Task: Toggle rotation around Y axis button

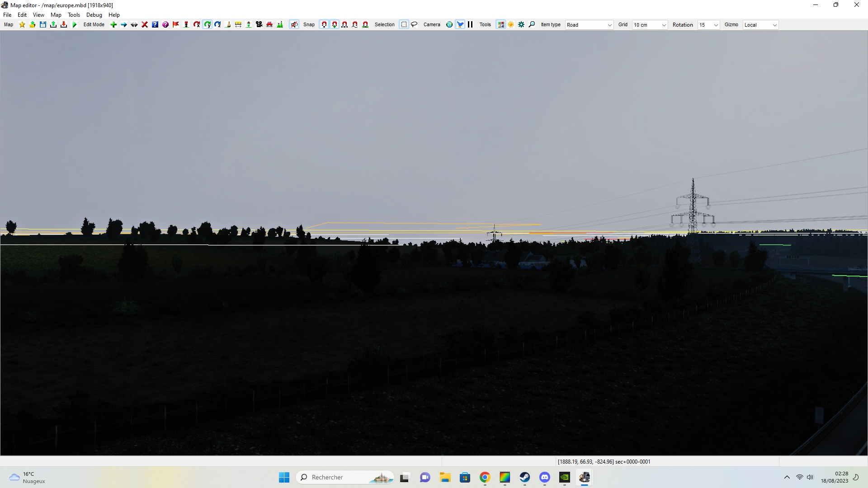Action: pos(207,25)
